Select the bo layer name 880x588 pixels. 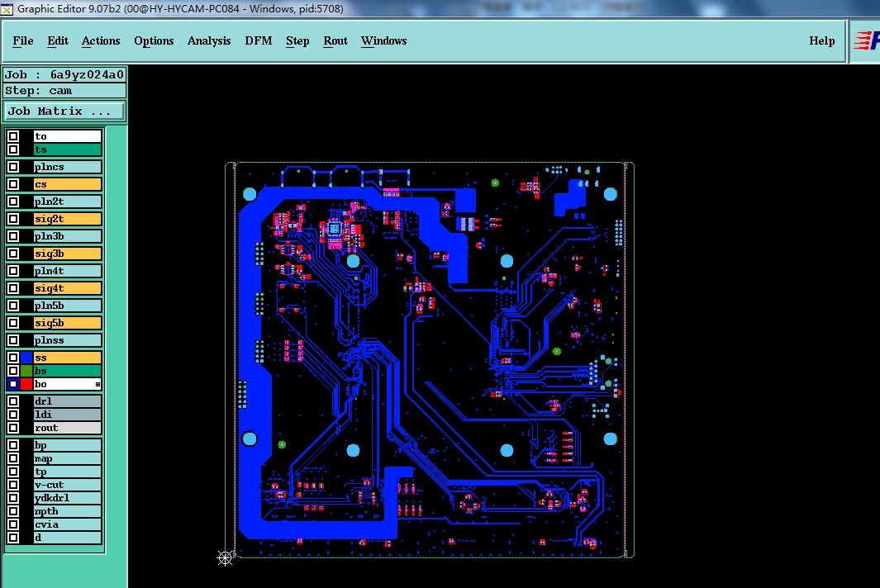pyautogui.click(x=68, y=384)
